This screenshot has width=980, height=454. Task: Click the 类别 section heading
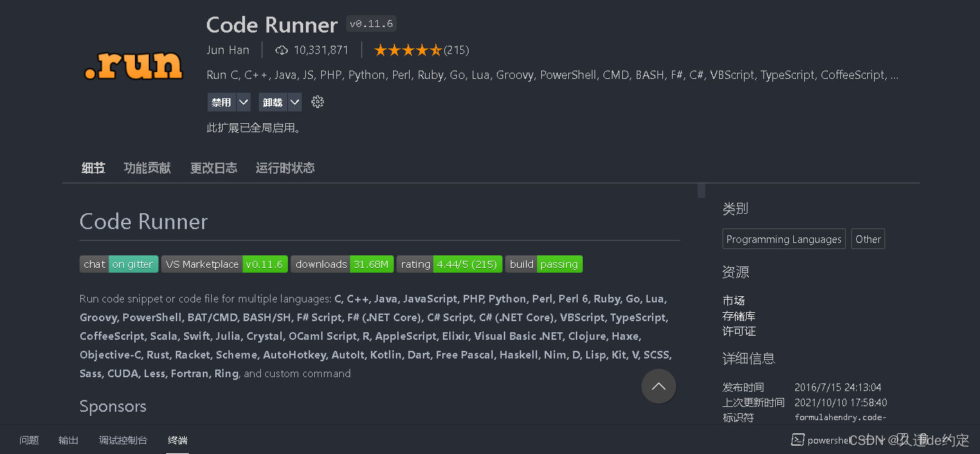tap(735, 208)
